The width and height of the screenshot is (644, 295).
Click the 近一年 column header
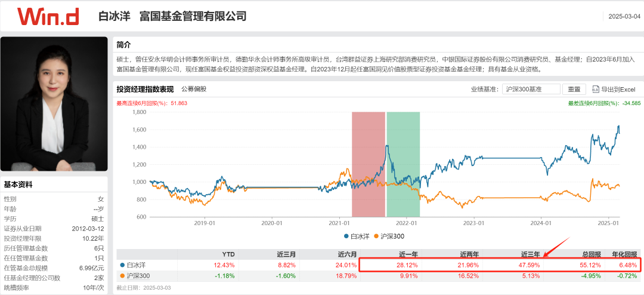pos(409,254)
